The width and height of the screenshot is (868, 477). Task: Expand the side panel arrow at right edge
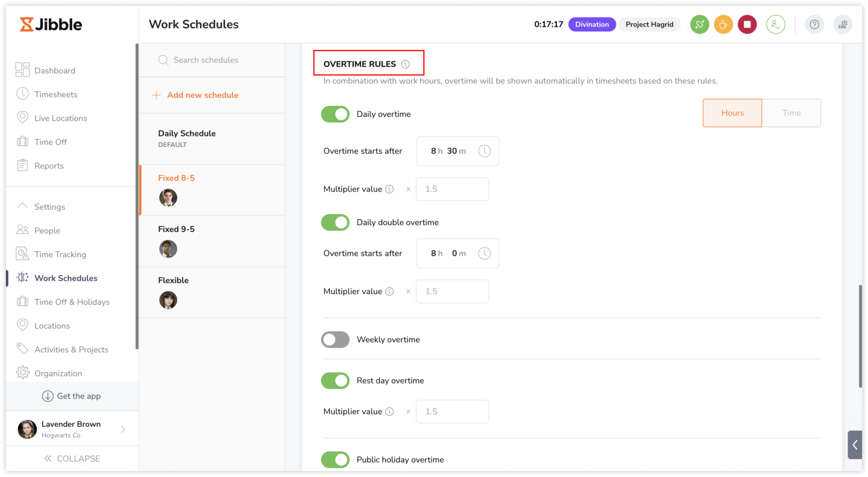point(855,445)
